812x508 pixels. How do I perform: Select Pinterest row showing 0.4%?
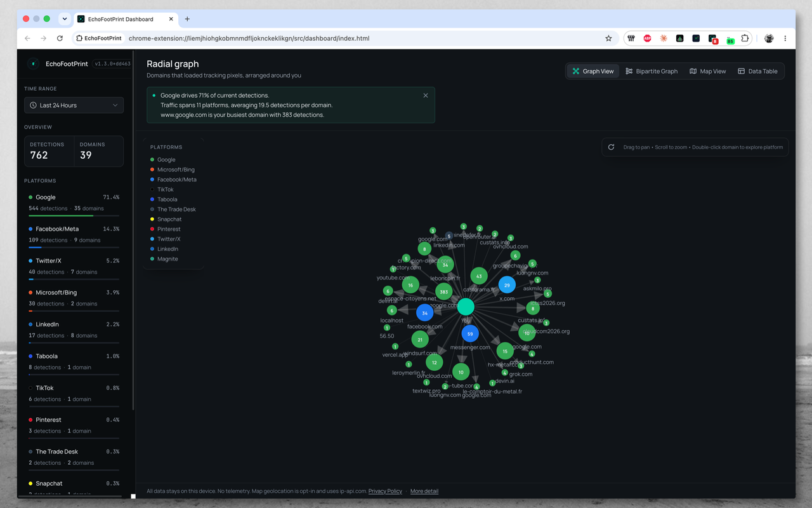click(x=74, y=425)
